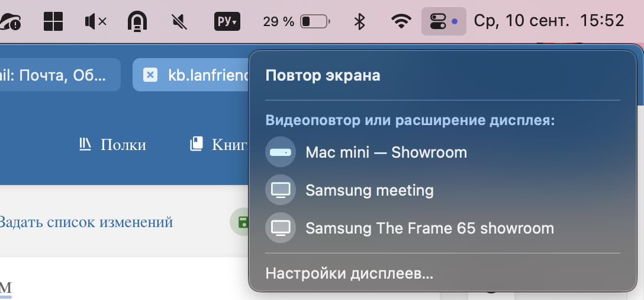
Task: Choose Настройки дисплеев… from the popup
Action: coord(349,273)
